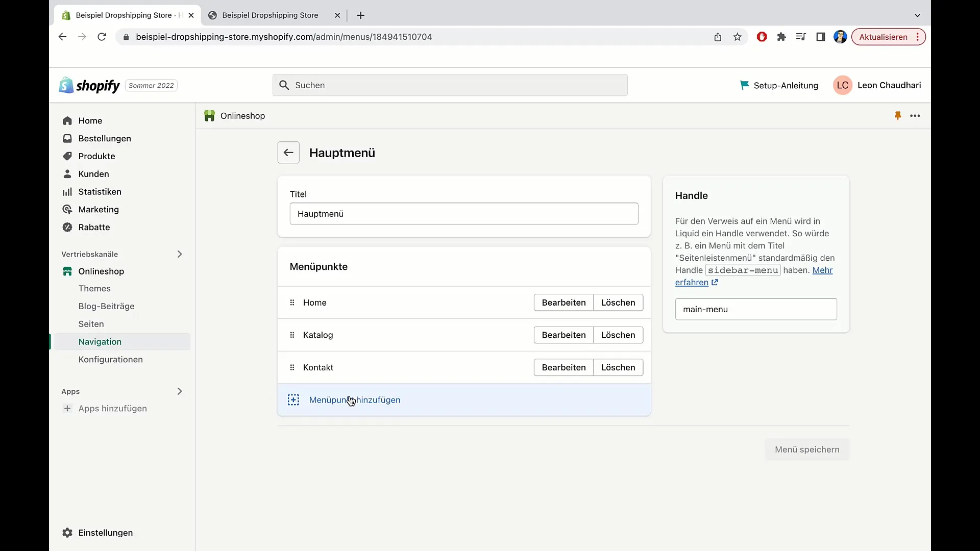The image size is (980, 551).
Task: Close the first browser tab
Action: tap(191, 15)
